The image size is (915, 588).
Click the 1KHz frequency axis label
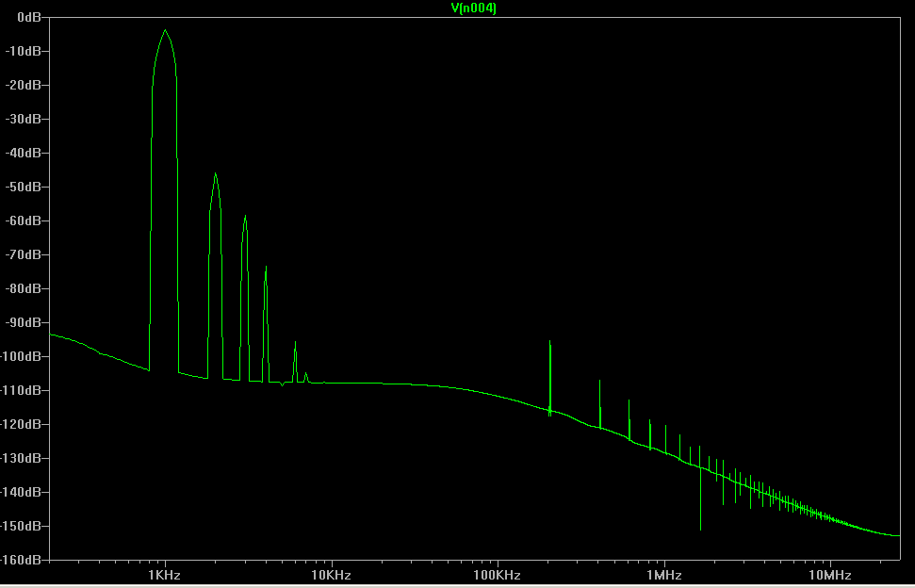tap(165, 575)
